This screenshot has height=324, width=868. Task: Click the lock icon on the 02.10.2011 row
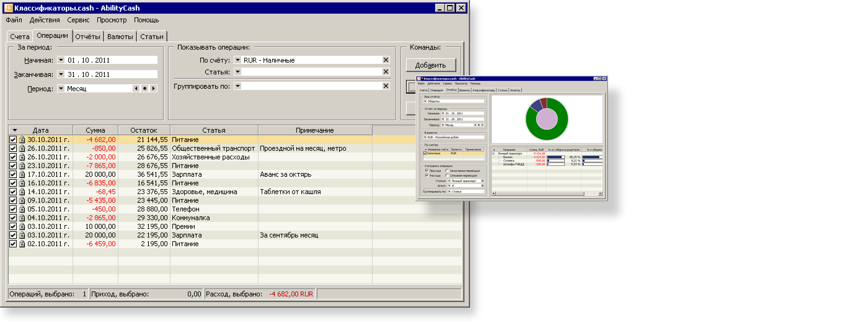click(22, 244)
